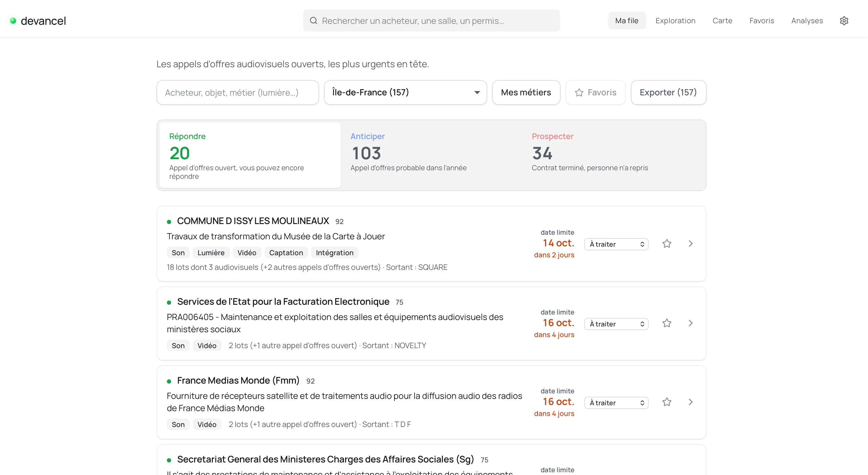Toggle the Favoris star filter button
Screen dimensions: 868x475
click(595, 92)
